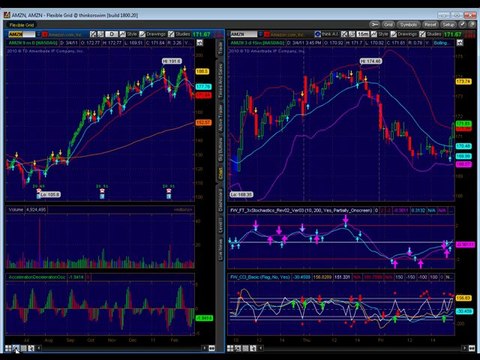This screenshot has height=360, width=480.
Task: Open the Trade vertical sidebar tab
Action: (x=220, y=48)
